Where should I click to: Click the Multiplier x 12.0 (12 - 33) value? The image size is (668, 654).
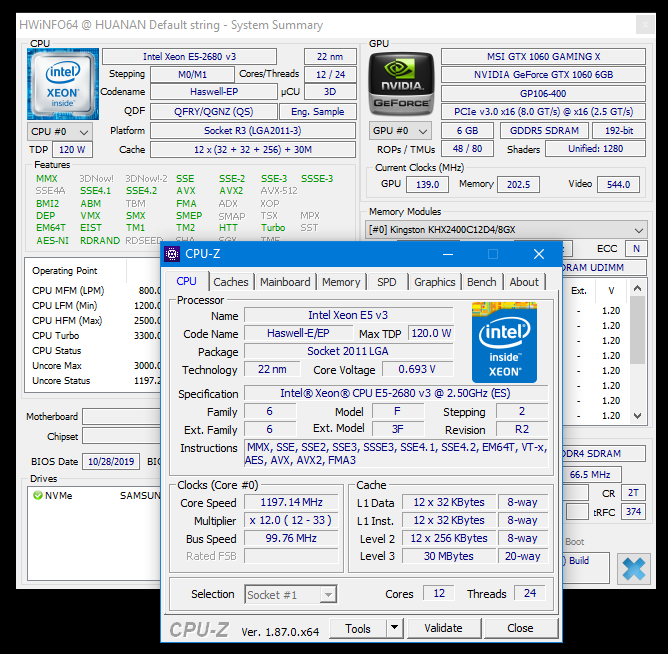point(291,520)
